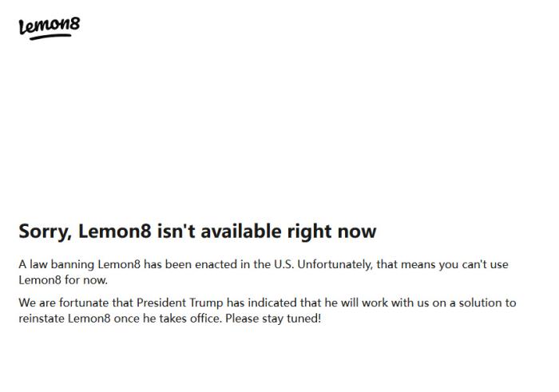Click the word "Sorry" in the heading
The width and height of the screenshot is (559, 392).
(46, 232)
